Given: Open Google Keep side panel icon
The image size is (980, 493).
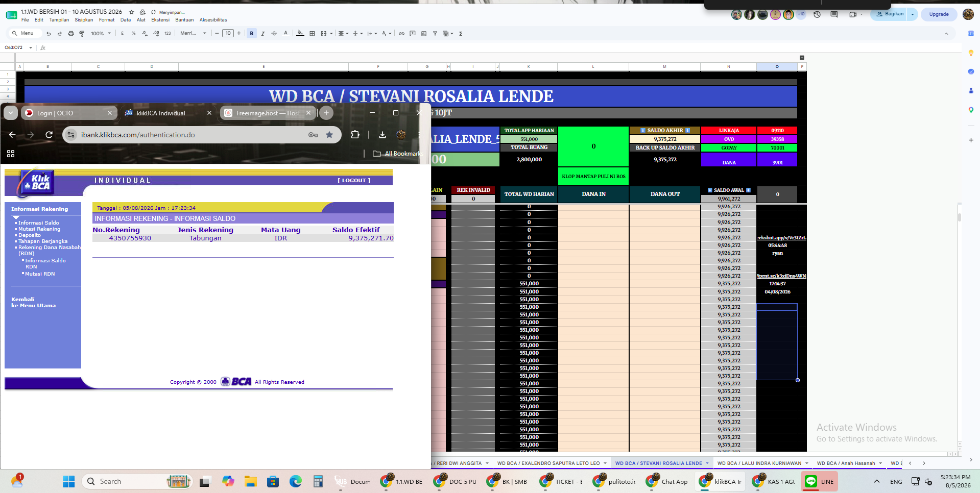Looking at the screenshot, I should click(971, 53).
